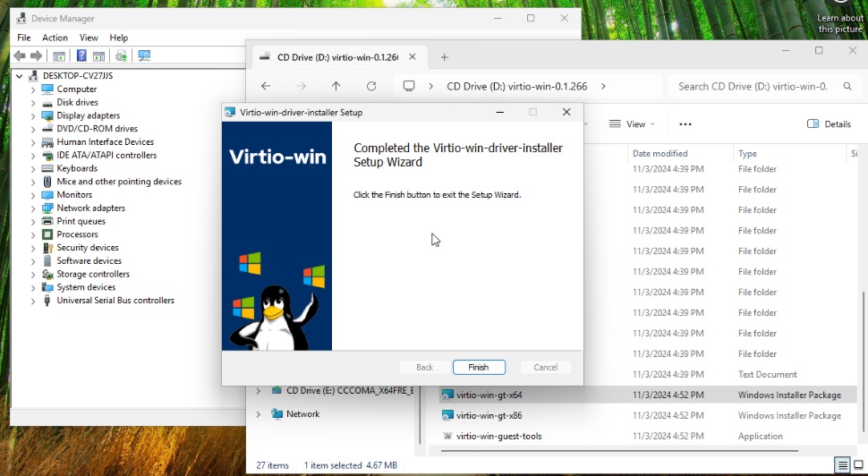Toggle the Details pane button

tap(829, 124)
